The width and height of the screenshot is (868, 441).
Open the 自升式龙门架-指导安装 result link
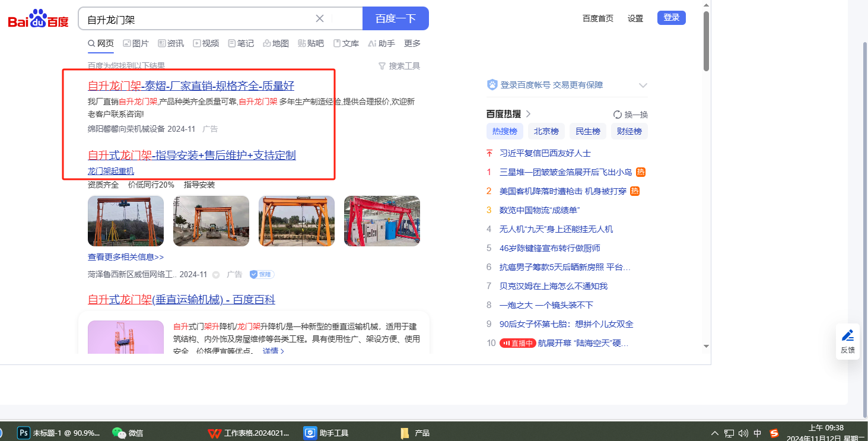coord(192,156)
